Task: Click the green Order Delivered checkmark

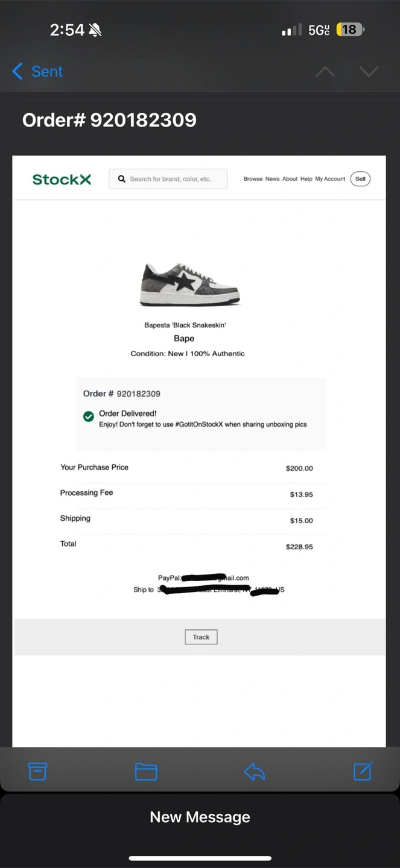Action: 89,417
